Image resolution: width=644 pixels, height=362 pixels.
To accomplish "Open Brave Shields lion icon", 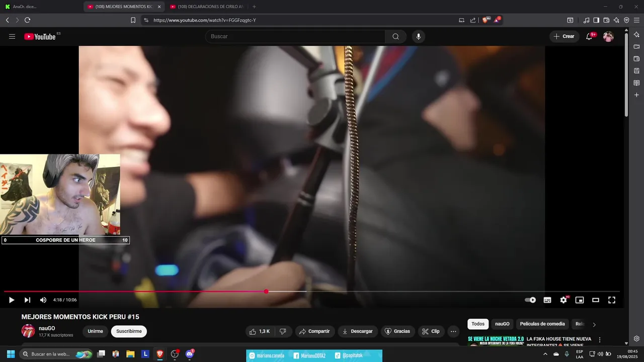I will pos(485,20).
